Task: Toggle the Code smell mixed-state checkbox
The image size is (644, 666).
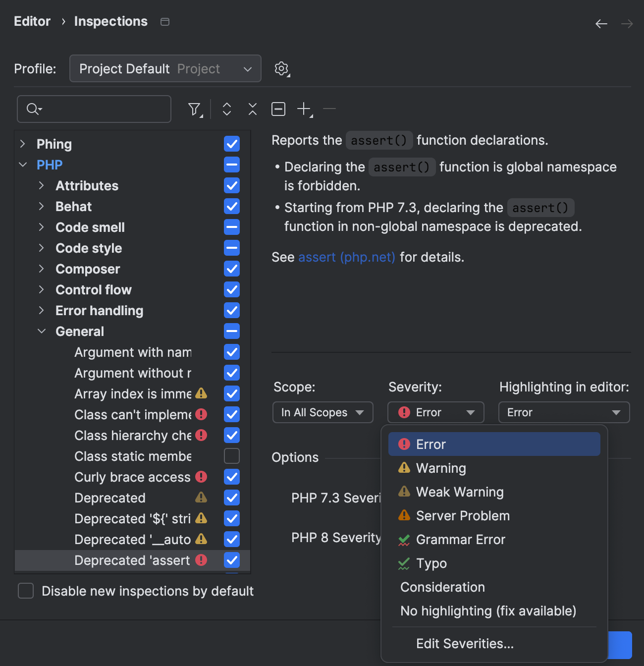Action: [232, 227]
